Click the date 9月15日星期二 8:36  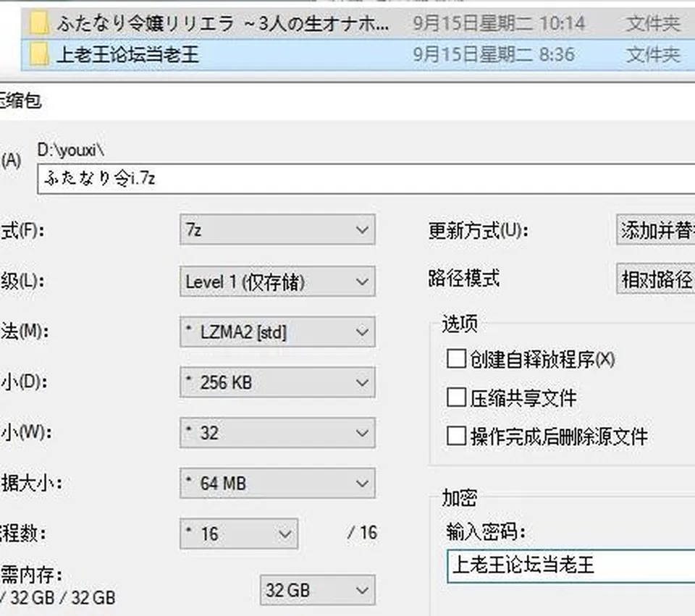point(494,55)
